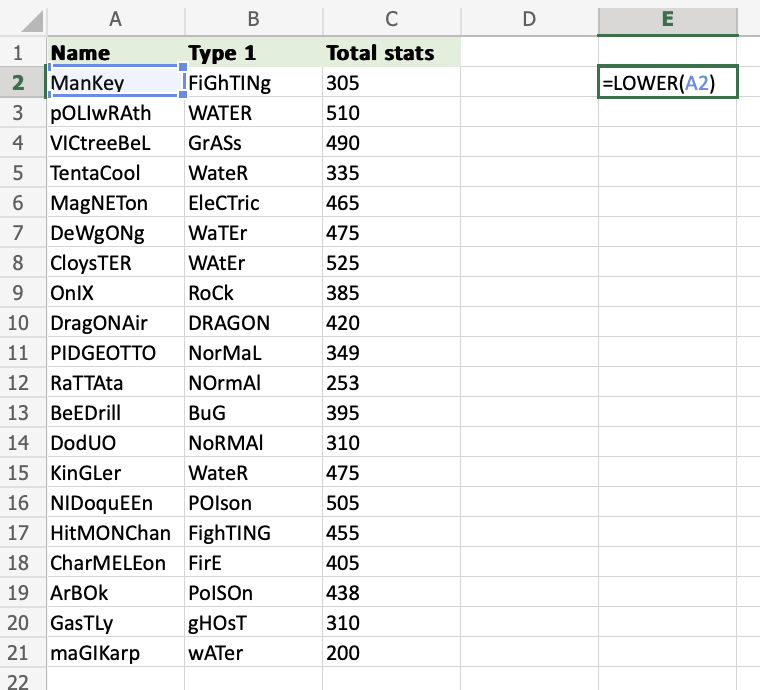Select the cell containing "DRAGON"

pyautogui.click(x=253, y=323)
